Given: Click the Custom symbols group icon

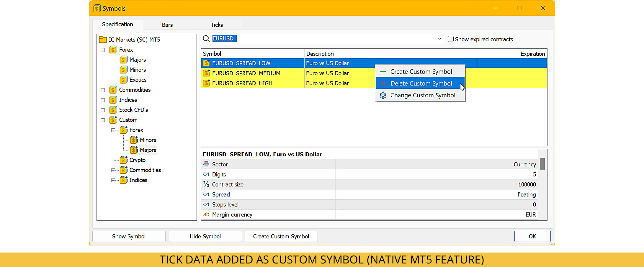Looking at the screenshot, I should click(113, 120).
